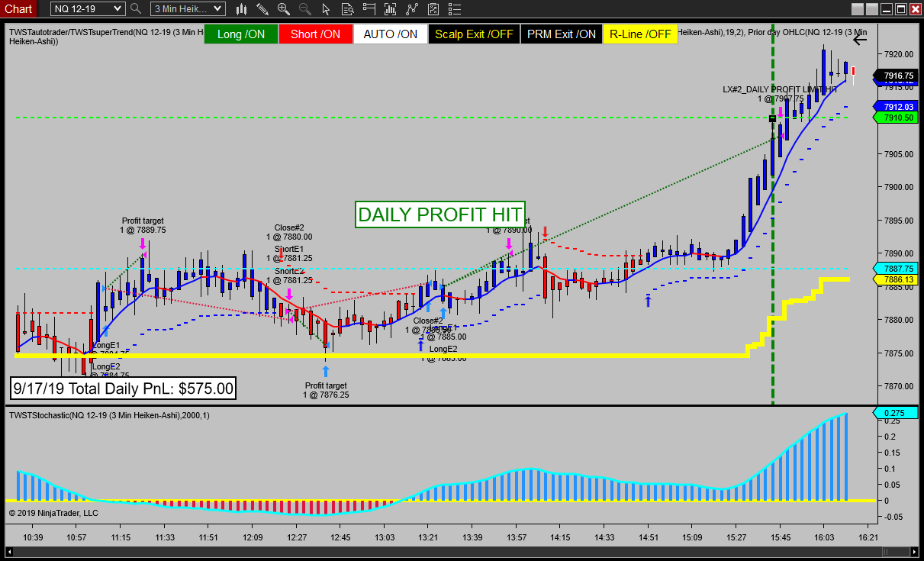The height and width of the screenshot is (561, 924).
Task: Click the left scroll arrow on scrollbar
Action: [10, 552]
